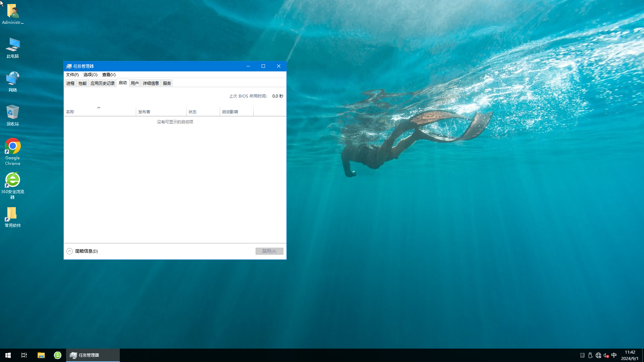Sort by the 启动影响 column header
644x362 pixels.
point(237,112)
